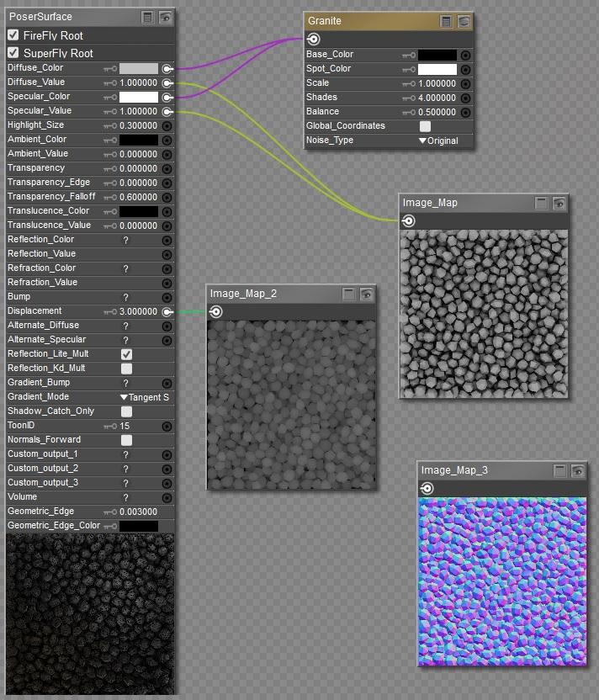Click the Image_Map_3 normal map thumbnail
Image resolution: width=599 pixels, height=700 pixels.
502,581
